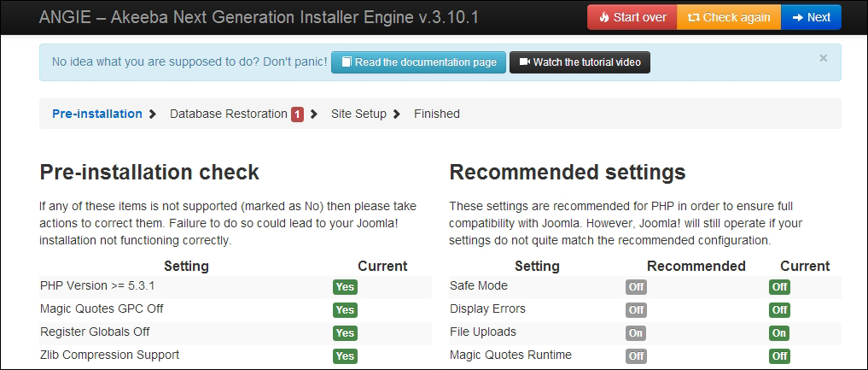Click Yes badge for Magic Quotes GPC Off
The height and width of the screenshot is (370, 868).
pos(345,310)
